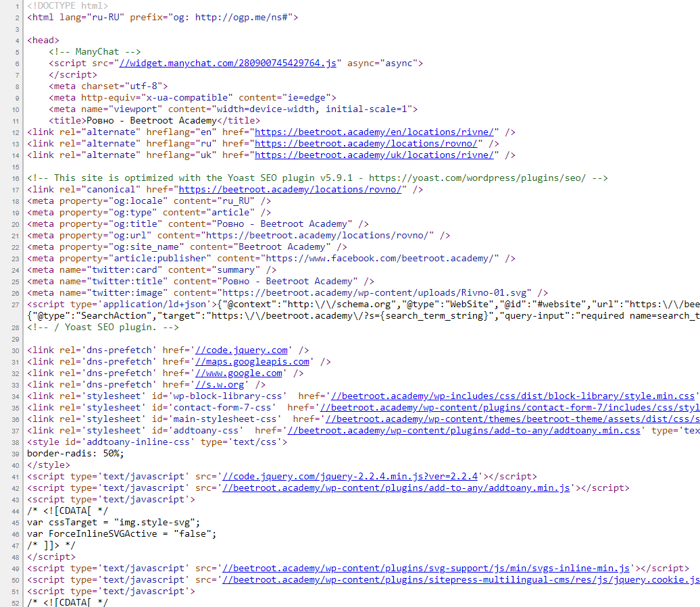The image size is (700, 607).
Task: Click the og:url meta tag line
Action: coord(239,236)
